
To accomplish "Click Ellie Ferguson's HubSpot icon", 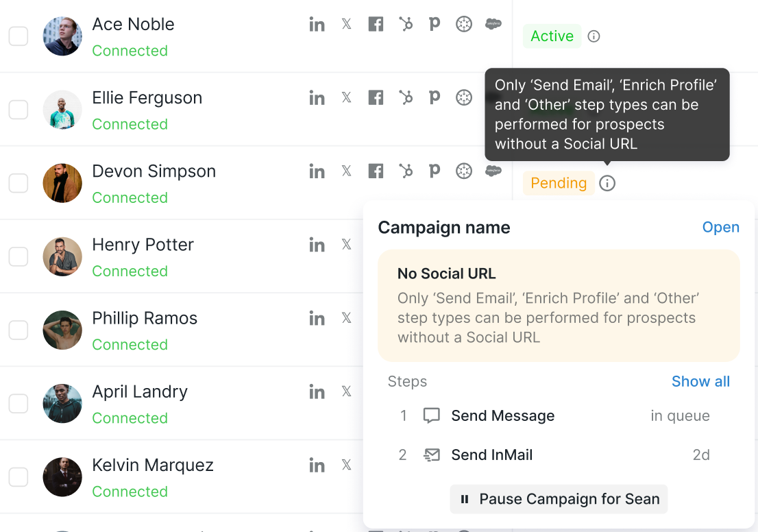I will [x=406, y=98].
